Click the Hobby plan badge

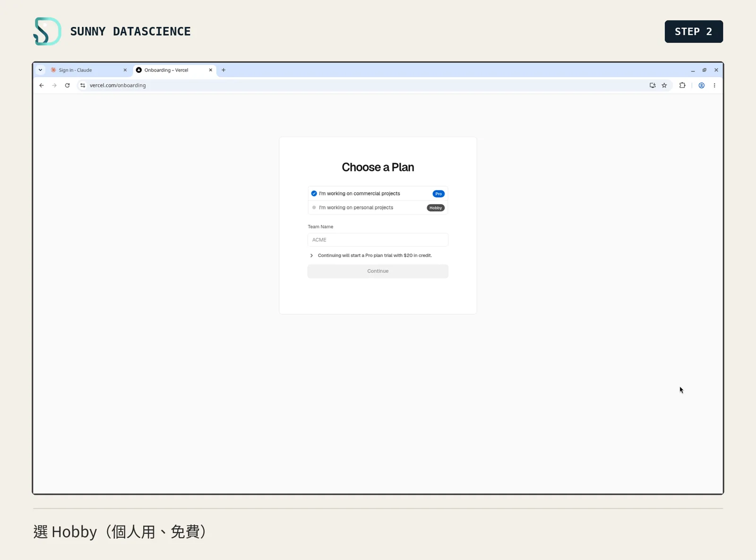click(436, 208)
